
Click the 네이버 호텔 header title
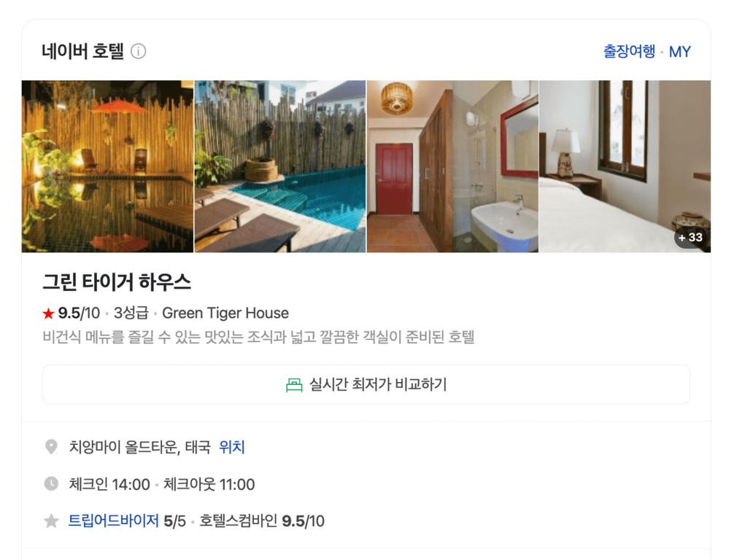point(82,51)
